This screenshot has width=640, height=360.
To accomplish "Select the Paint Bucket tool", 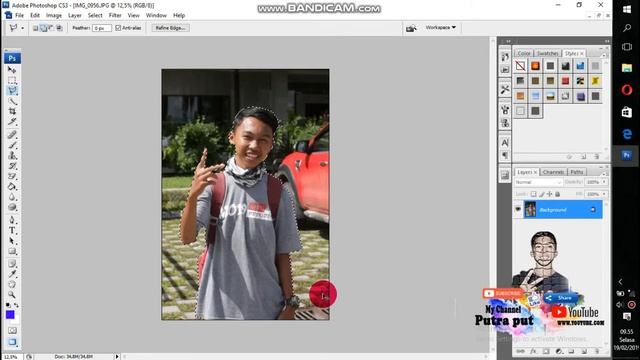I will tap(12, 187).
